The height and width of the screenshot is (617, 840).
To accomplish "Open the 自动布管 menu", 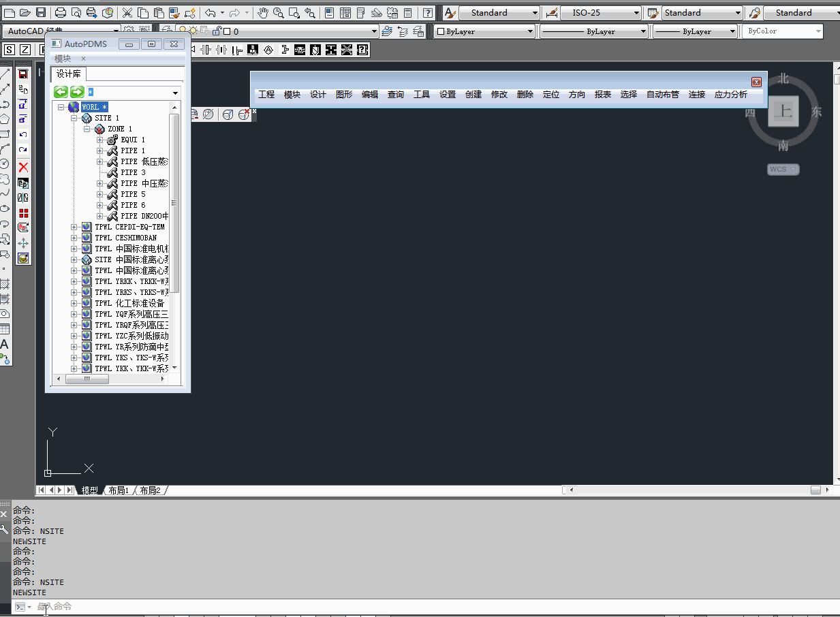I will [x=662, y=95].
